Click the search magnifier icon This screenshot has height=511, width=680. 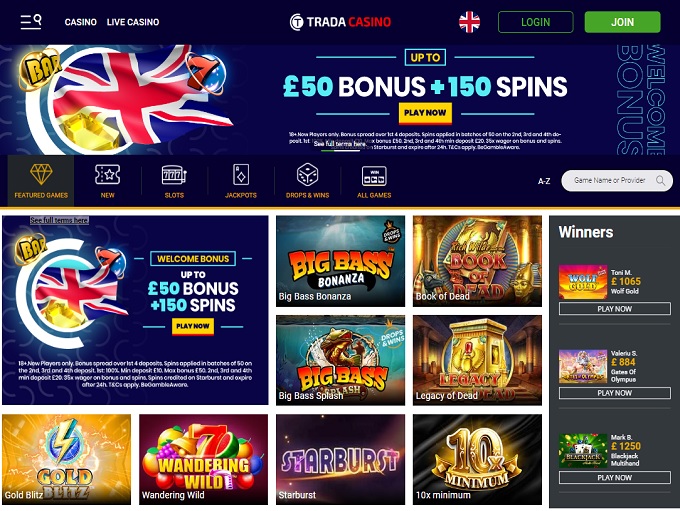pyautogui.click(x=660, y=180)
